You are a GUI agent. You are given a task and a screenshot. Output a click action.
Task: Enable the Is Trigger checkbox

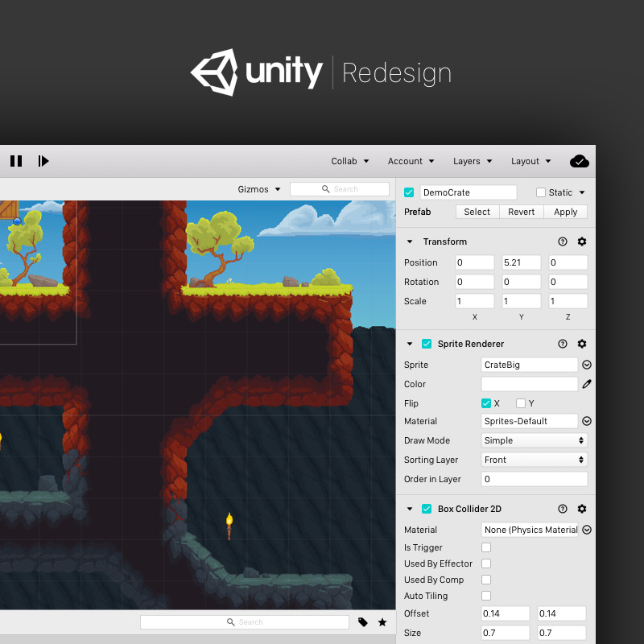485,547
